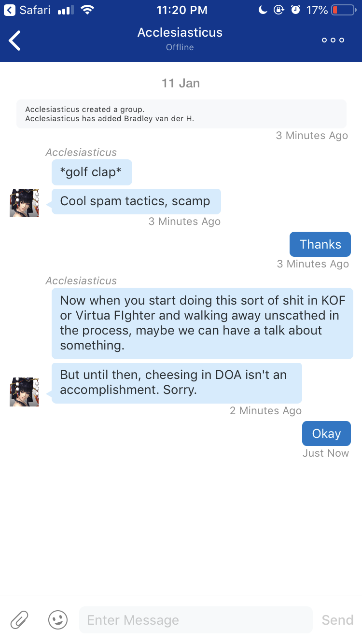Tap the '11 Jan' date header
The height and width of the screenshot is (644, 362).
click(x=181, y=84)
